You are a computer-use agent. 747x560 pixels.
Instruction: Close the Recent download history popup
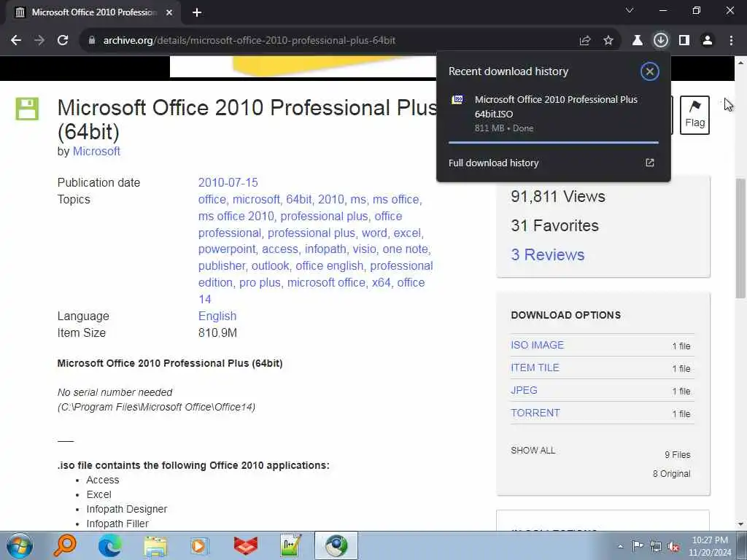click(x=649, y=71)
